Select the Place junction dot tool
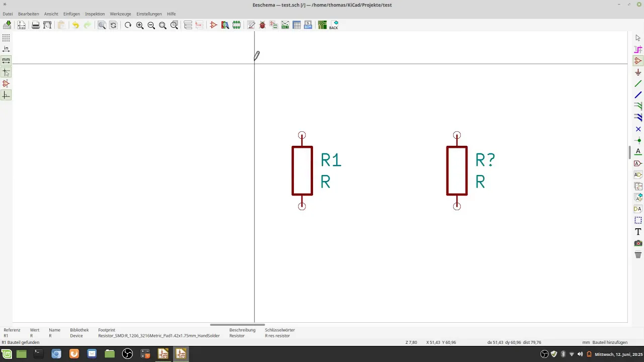644x362 pixels. (x=638, y=140)
